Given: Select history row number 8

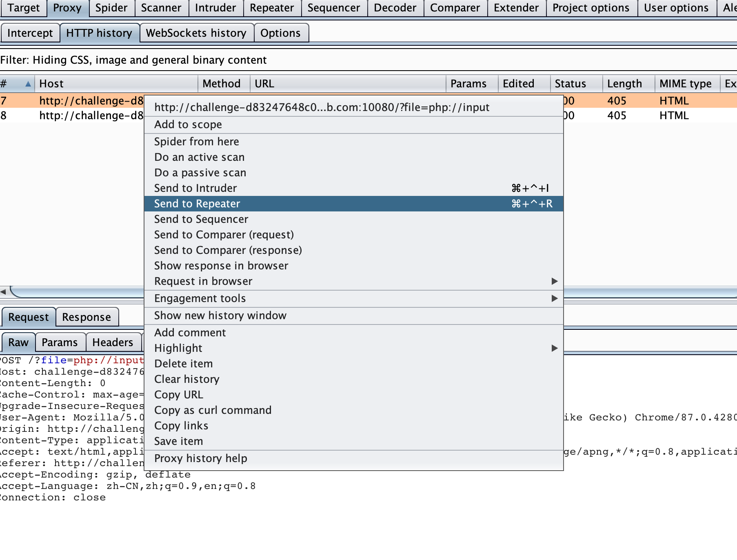Looking at the screenshot, I should pyautogui.click(x=72, y=116).
